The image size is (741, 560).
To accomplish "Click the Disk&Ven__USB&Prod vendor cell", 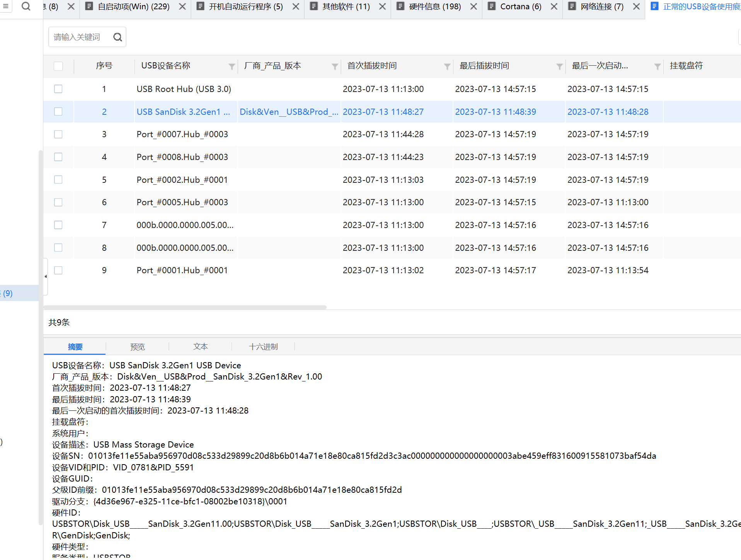I will tap(289, 112).
